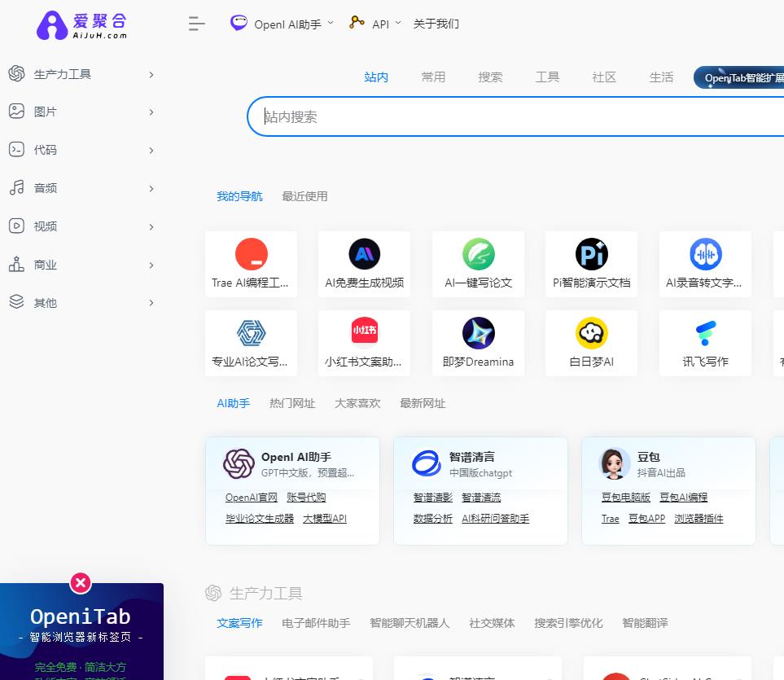Viewport: 784px width, 680px height.
Task: Switch to the 热门网址 tab
Action: (292, 403)
